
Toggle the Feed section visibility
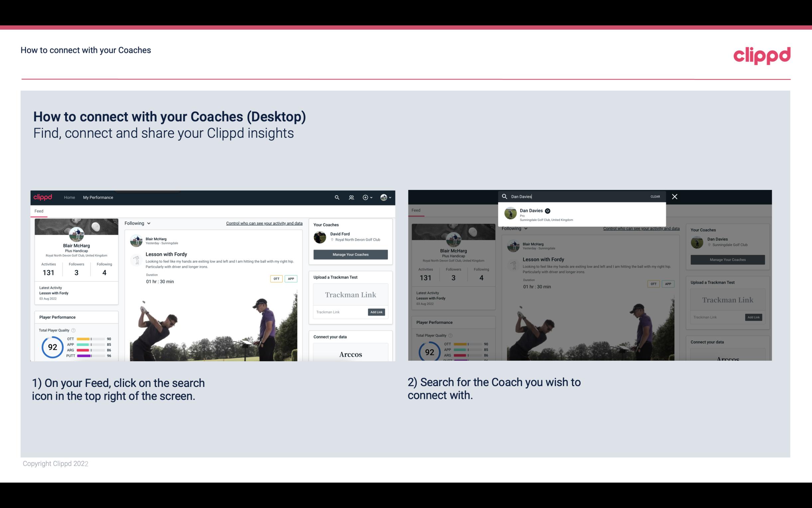[x=39, y=211]
